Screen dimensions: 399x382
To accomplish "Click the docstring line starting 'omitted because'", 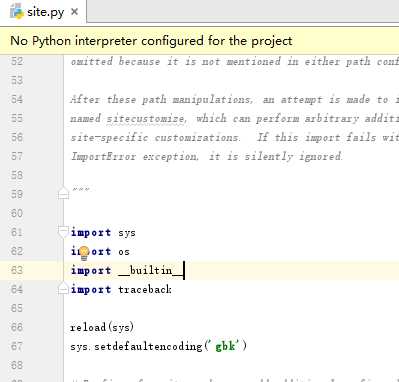I will click(x=234, y=62).
